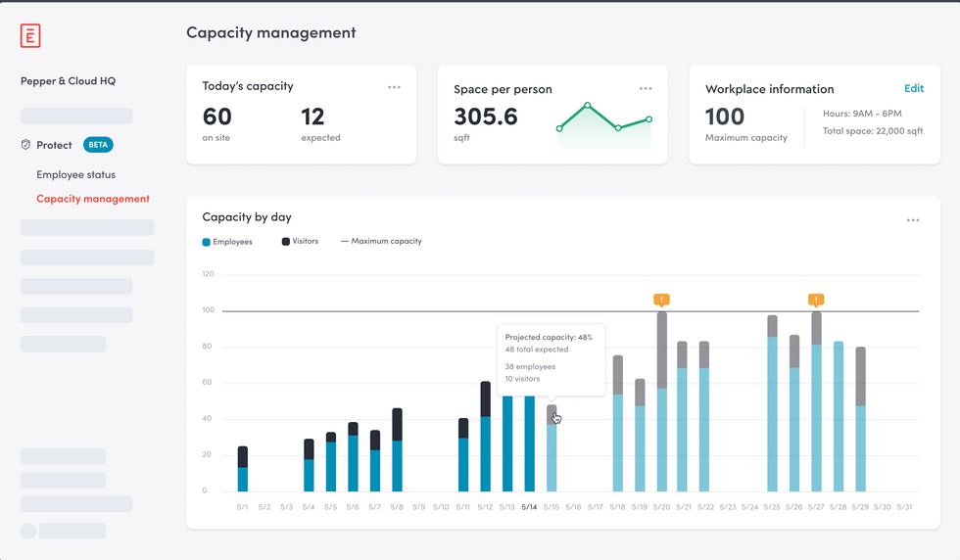Click the 5/28 bar in chart
The height and width of the screenshot is (560, 960).
click(x=839, y=416)
